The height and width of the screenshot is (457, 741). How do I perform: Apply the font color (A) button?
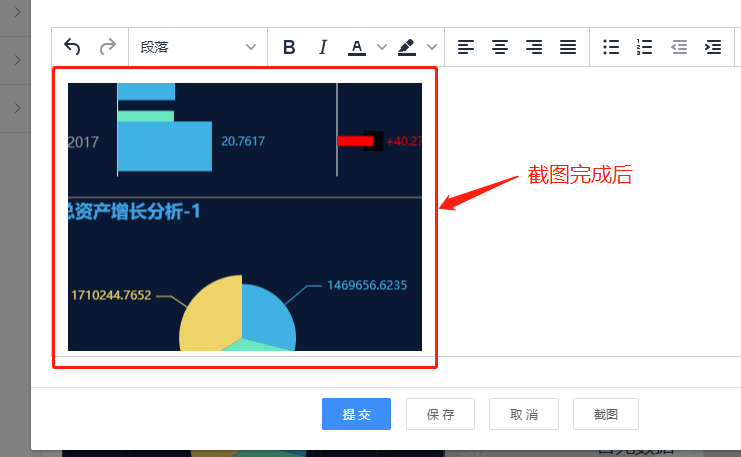point(357,47)
